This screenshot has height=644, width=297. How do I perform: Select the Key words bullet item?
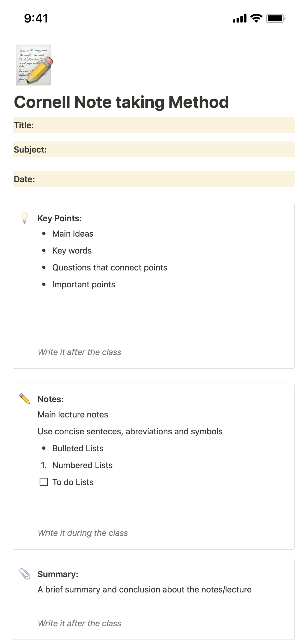pos(72,251)
